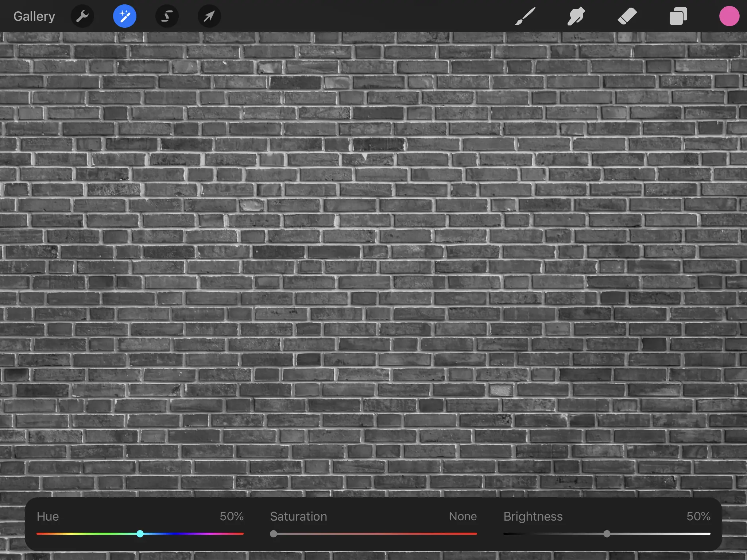747x560 pixels.
Task: Click the Hue 50% value
Action: tap(232, 516)
